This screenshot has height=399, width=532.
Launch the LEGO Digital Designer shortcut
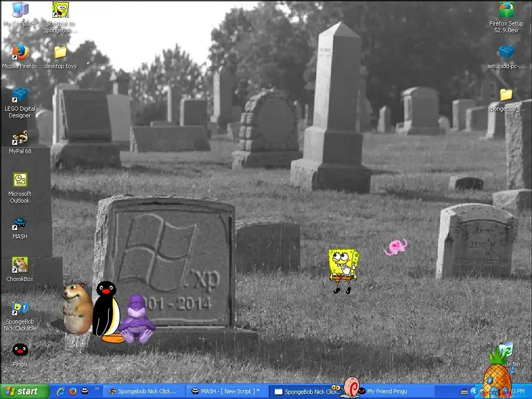(x=20, y=102)
